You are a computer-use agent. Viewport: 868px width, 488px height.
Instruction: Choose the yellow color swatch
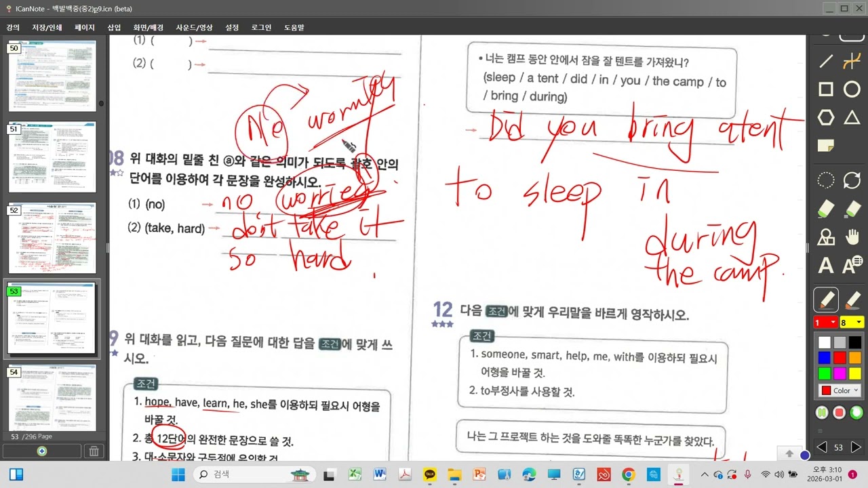(855, 373)
